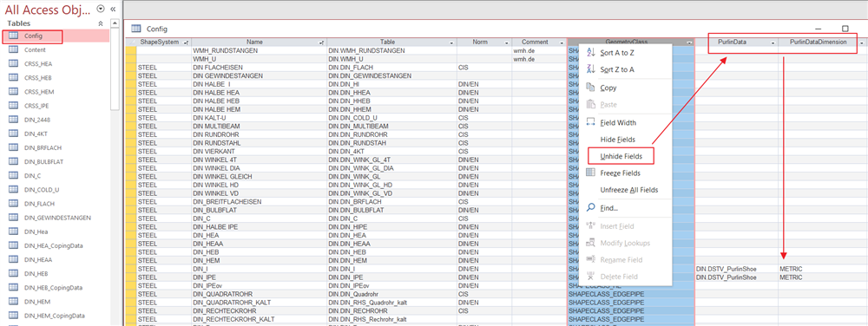Click the DIN_IPE name cell
This screenshot has height=326, width=868.
click(x=259, y=277)
